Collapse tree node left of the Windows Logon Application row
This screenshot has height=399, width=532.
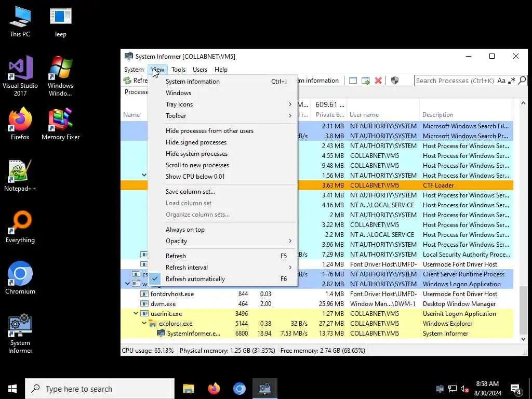click(x=128, y=283)
